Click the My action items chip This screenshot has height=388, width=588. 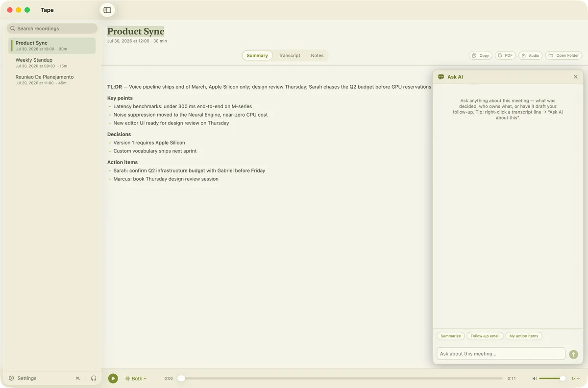(524, 336)
